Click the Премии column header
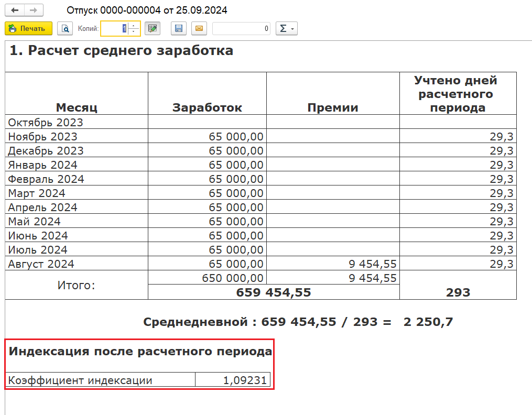 333,107
